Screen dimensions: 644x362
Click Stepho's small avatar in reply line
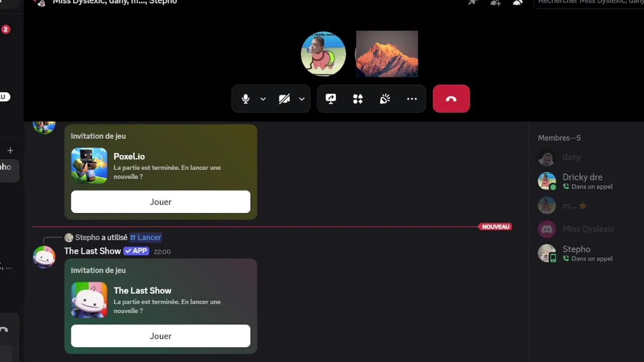pos(69,237)
